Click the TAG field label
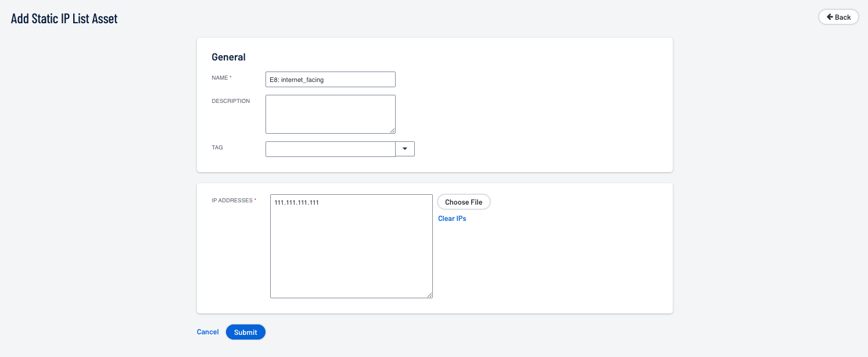 [x=217, y=148]
